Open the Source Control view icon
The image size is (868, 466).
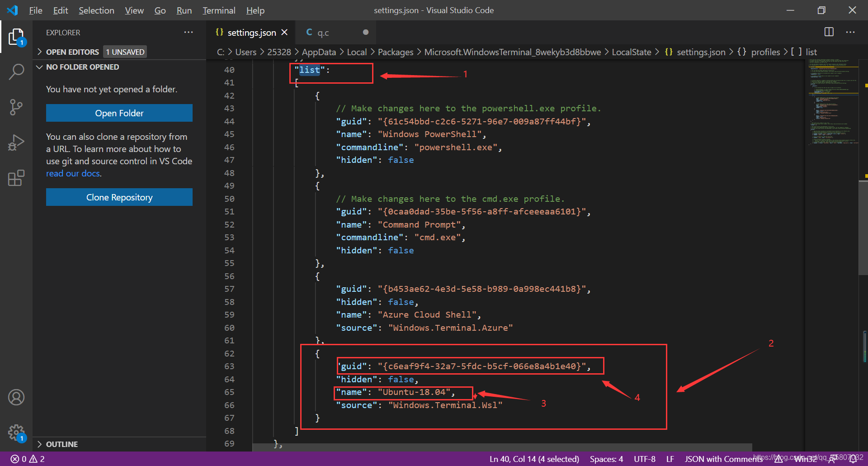[x=16, y=107]
